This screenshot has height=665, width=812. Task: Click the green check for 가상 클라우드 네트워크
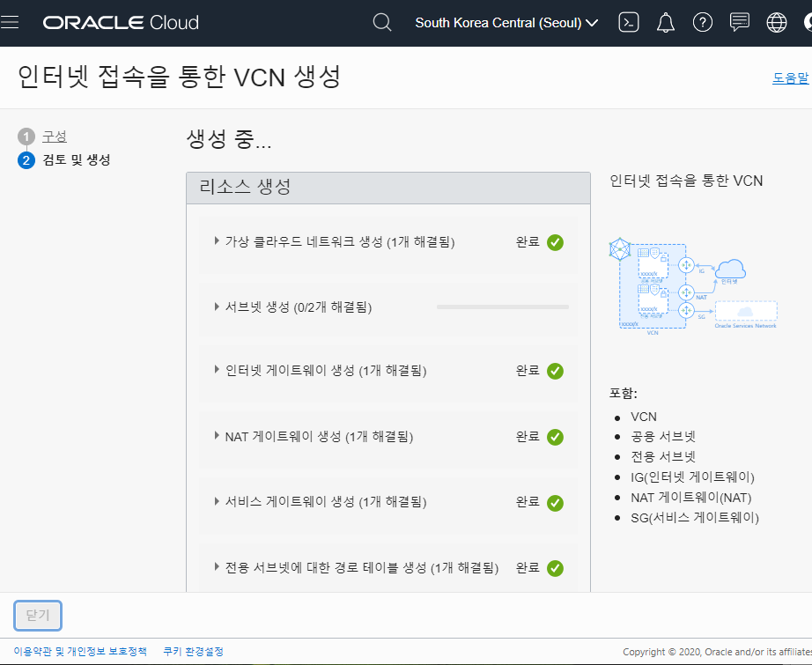coord(555,242)
